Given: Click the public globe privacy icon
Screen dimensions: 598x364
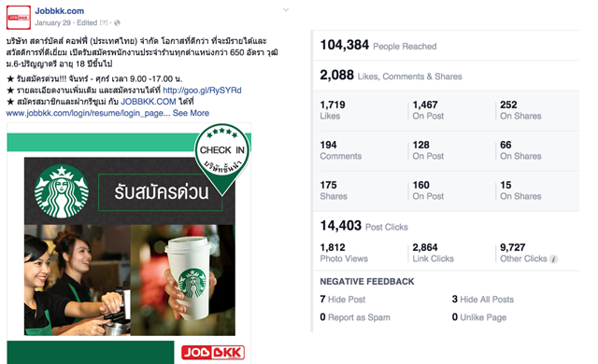Looking at the screenshot, I should pos(117,22).
